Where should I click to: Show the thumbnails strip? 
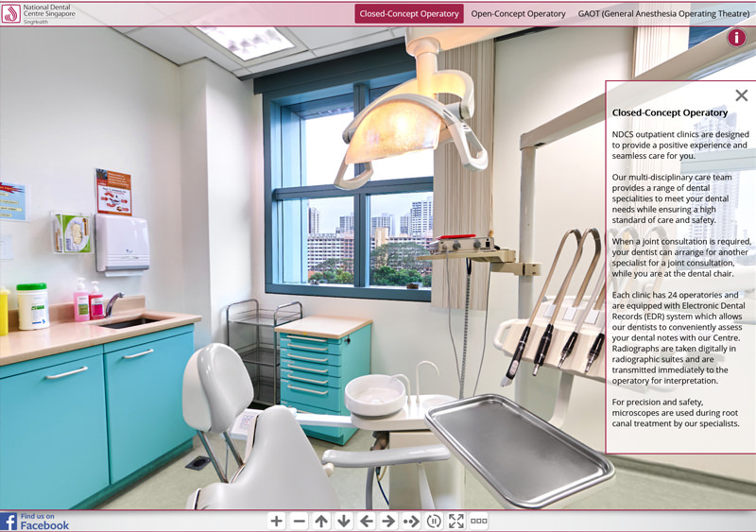click(479, 521)
